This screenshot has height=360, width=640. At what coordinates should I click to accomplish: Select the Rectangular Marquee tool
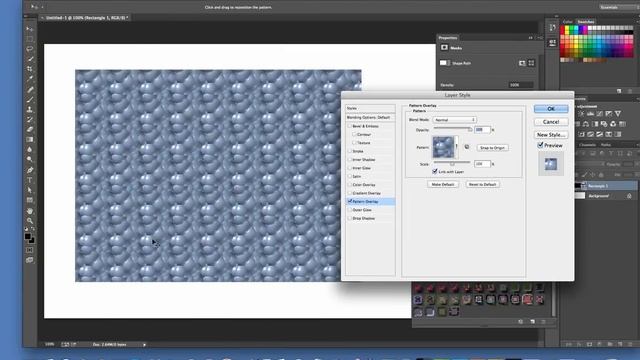pyautogui.click(x=29, y=39)
